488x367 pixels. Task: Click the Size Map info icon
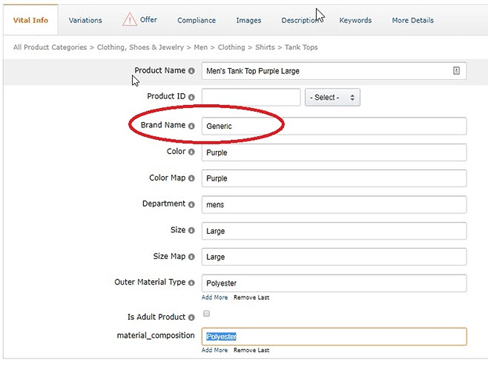pyautogui.click(x=191, y=257)
